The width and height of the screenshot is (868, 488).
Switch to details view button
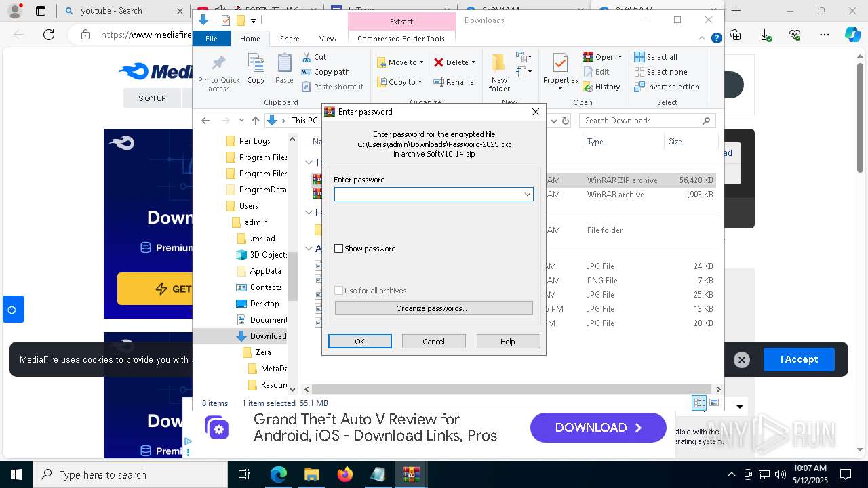point(699,403)
